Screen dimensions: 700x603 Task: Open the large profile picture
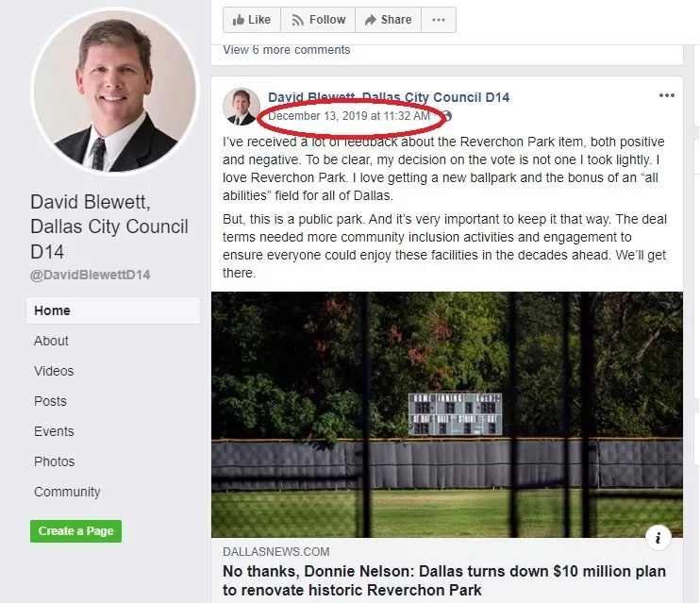pos(115,92)
